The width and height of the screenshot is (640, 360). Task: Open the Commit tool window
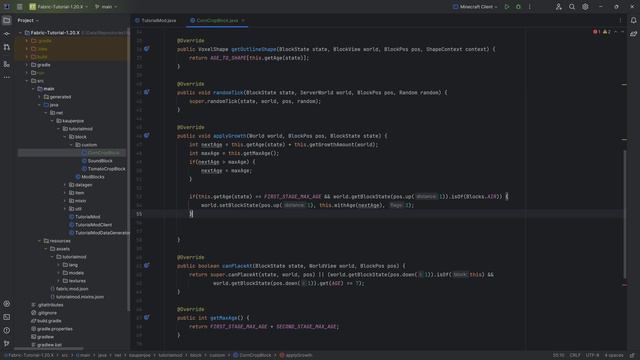pyautogui.click(x=7, y=34)
